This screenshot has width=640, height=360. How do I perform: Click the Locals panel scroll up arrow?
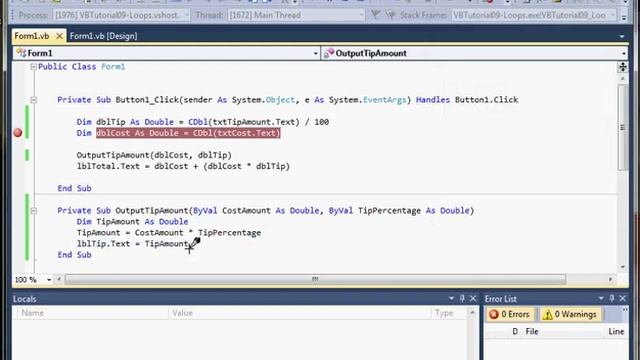[x=473, y=312]
